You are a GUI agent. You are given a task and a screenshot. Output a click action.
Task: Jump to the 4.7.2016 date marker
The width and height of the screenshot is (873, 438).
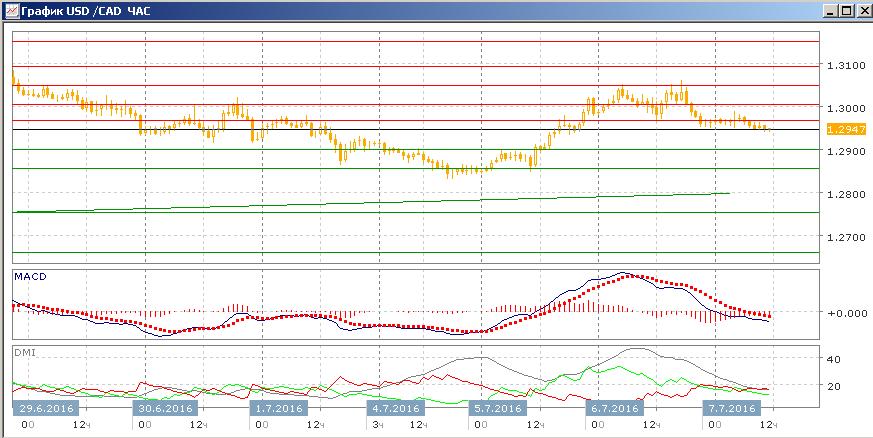(x=394, y=409)
